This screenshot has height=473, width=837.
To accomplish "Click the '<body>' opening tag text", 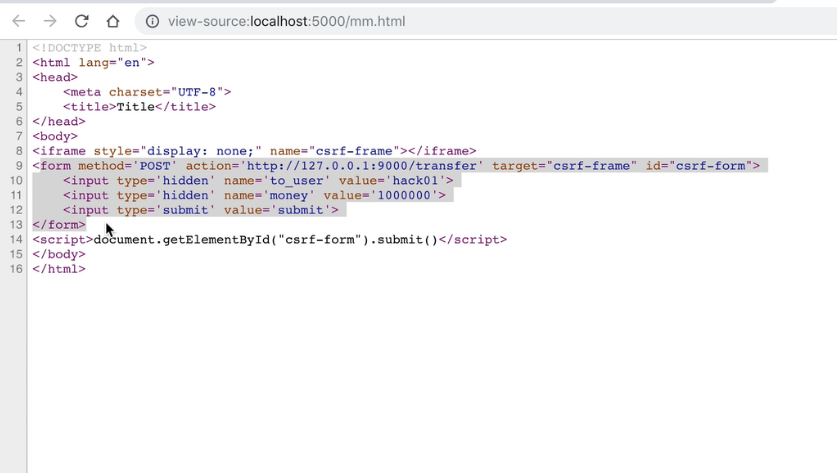I will [x=55, y=136].
